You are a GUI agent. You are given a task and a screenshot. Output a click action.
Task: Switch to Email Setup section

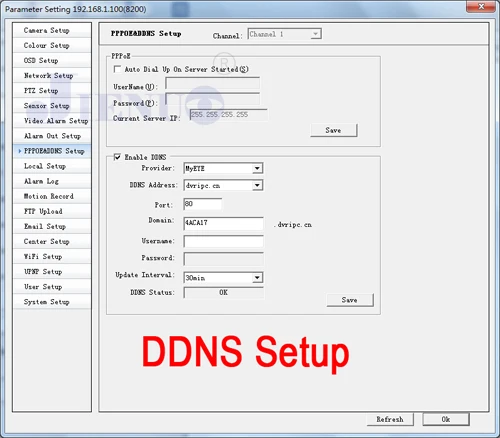pyautogui.click(x=52, y=226)
